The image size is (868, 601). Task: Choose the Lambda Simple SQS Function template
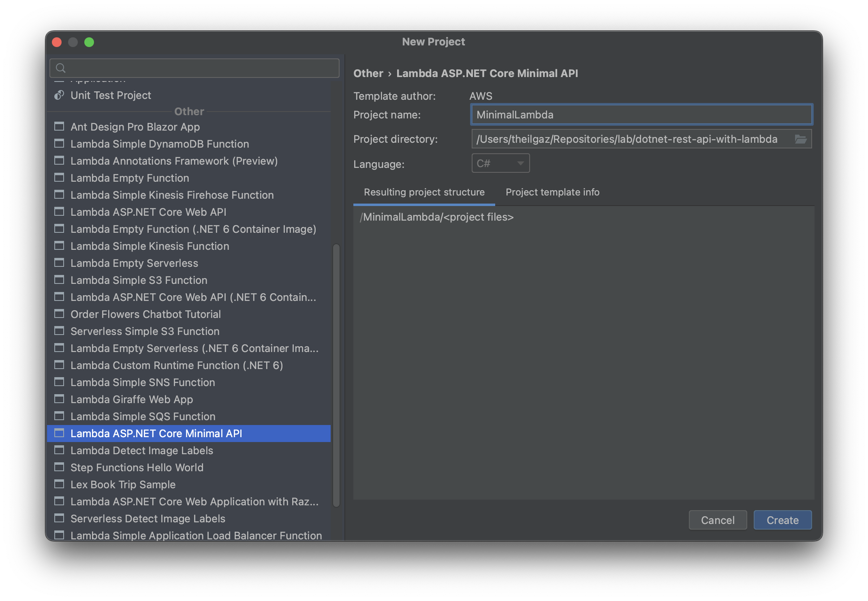point(143,416)
